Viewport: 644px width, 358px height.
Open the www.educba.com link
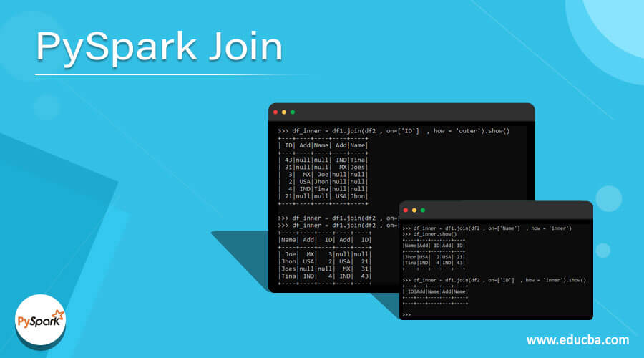coord(577,340)
